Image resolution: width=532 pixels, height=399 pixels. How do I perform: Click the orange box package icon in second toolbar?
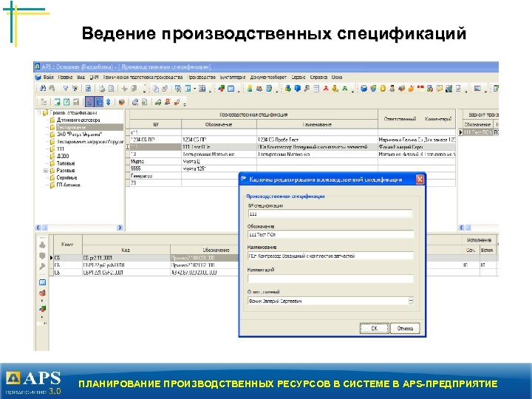coord(121,102)
